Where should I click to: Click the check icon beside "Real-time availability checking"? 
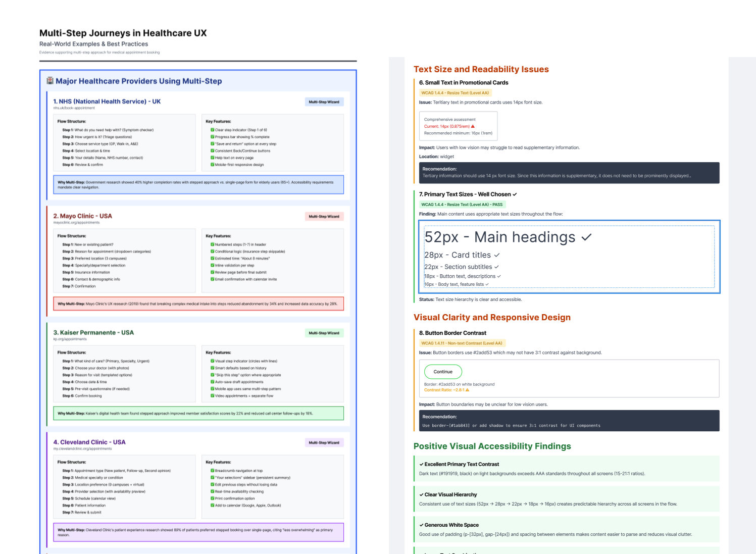213,491
